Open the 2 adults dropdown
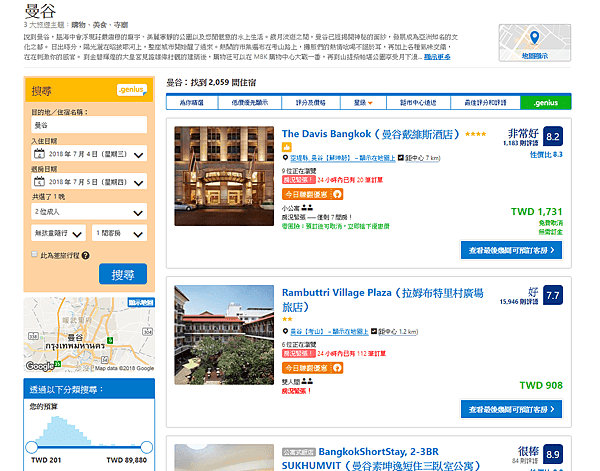Viewport: 600px width, 471px height. coord(89,212)
